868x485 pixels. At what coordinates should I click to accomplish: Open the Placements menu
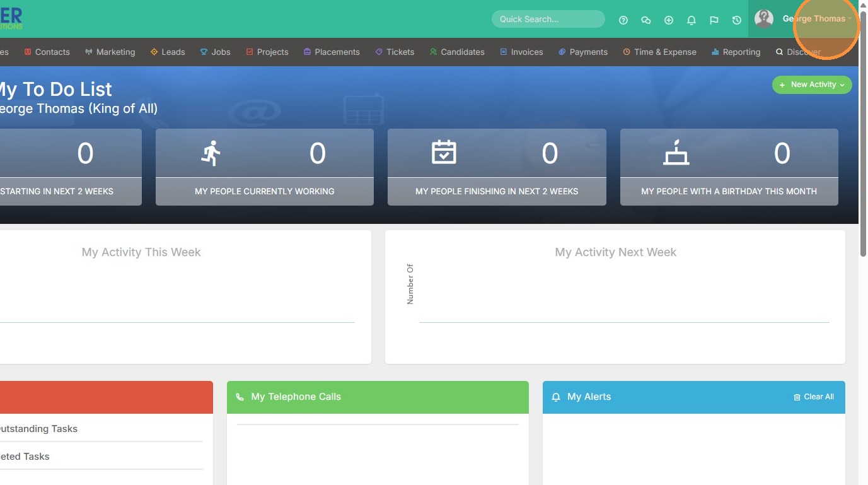[332, 52]
